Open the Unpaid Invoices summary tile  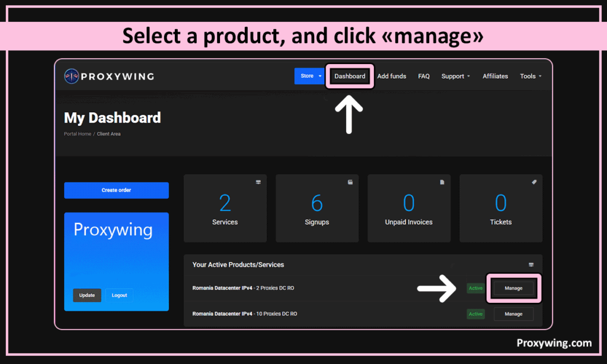click(x=409, y=208)
